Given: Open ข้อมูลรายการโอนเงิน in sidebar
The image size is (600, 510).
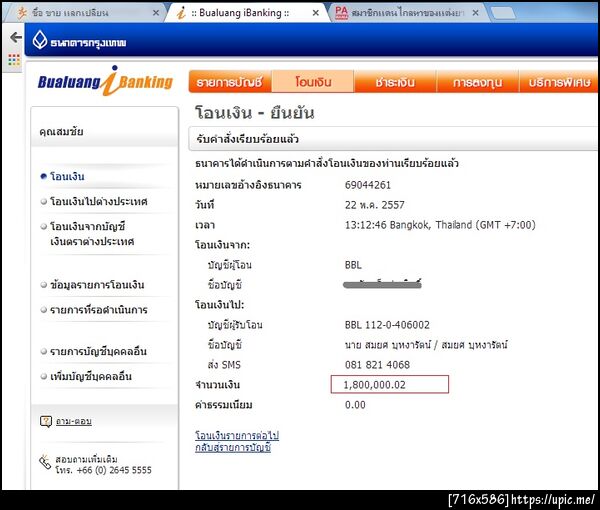Looking at the screenshot, I should [97, 285].
